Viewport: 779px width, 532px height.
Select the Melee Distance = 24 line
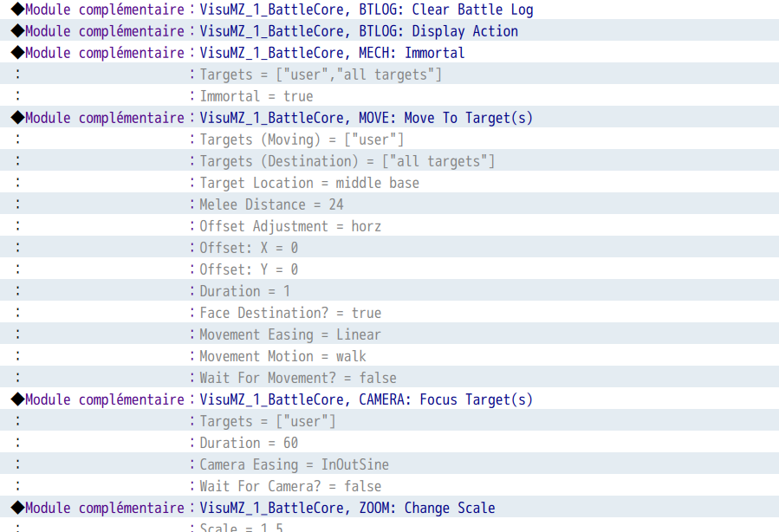271,204
